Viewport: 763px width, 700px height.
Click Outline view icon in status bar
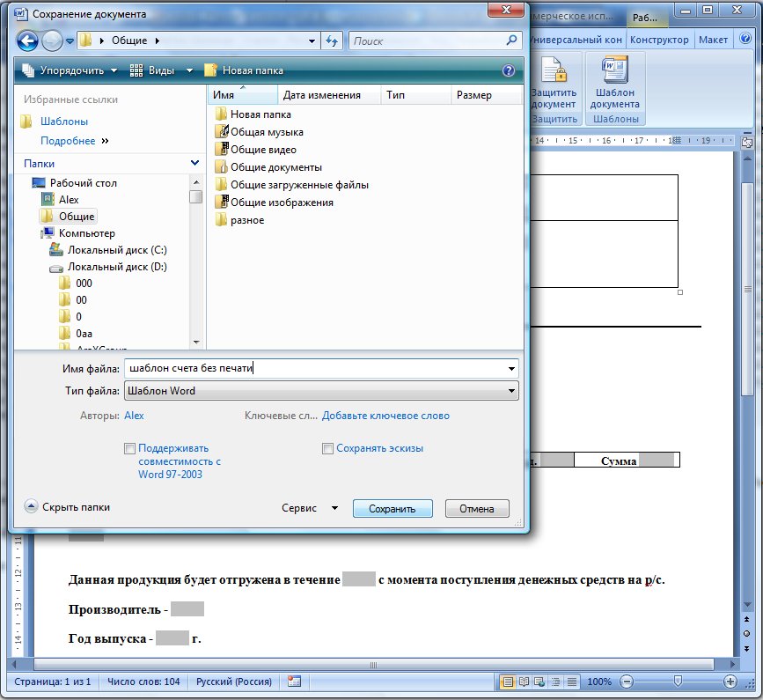click(555, 682)
